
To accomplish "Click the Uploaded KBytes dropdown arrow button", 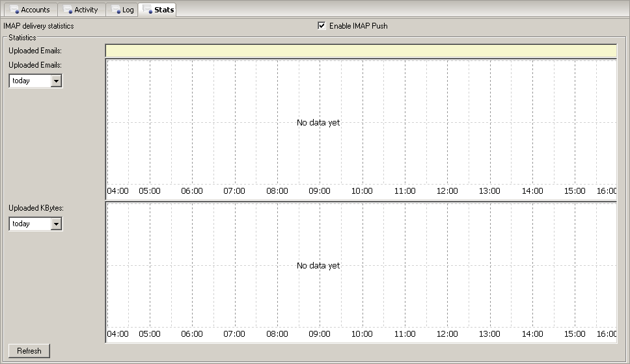I will coord(56,224).
